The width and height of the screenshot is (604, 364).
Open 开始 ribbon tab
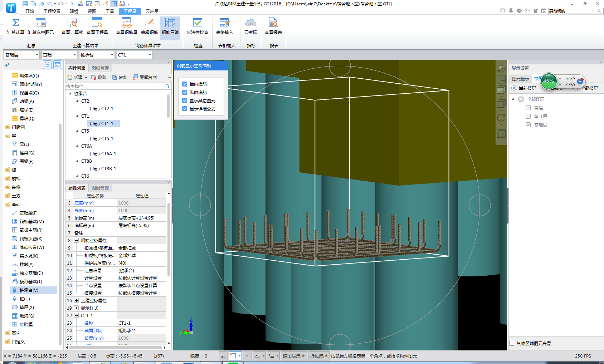click(30, 11)
